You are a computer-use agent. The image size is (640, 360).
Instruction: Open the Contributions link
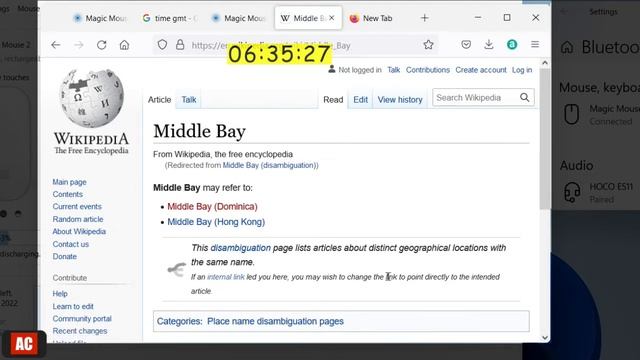tap(428, 70)
